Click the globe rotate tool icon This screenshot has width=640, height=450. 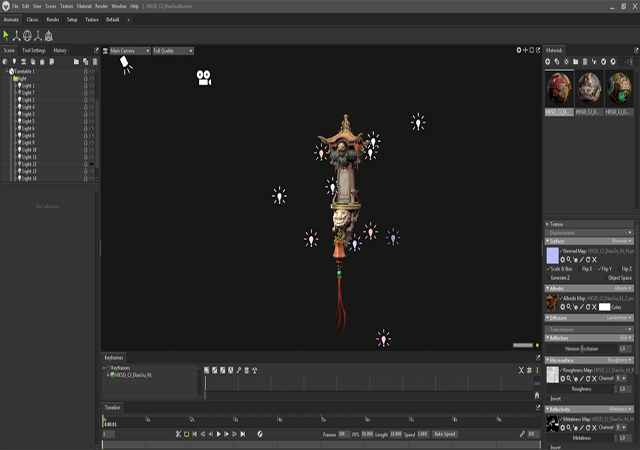click(x=28, y=36)
